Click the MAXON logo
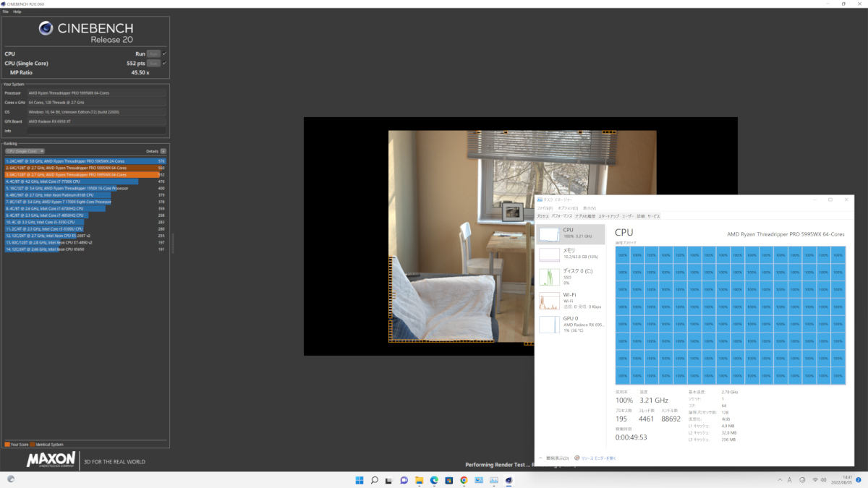Image resolution: width=868 pixels, height=488 pixels. (x=51, y=460)
